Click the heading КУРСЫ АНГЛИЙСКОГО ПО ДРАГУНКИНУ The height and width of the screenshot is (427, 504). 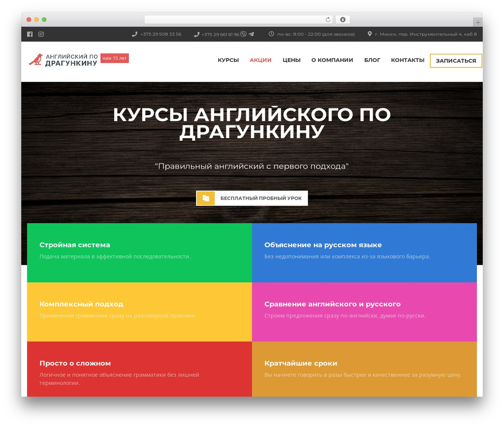pyautogui.click(x=252, y=123)
